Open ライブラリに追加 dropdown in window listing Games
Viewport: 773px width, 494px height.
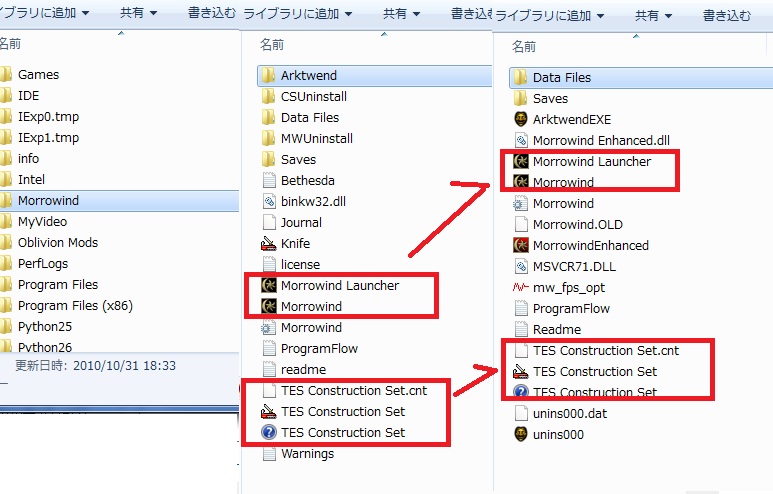coord(45,12)
